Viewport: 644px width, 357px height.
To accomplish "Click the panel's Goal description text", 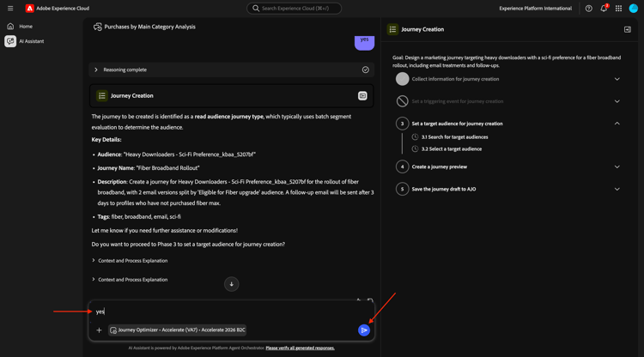I will click(507, 62).
